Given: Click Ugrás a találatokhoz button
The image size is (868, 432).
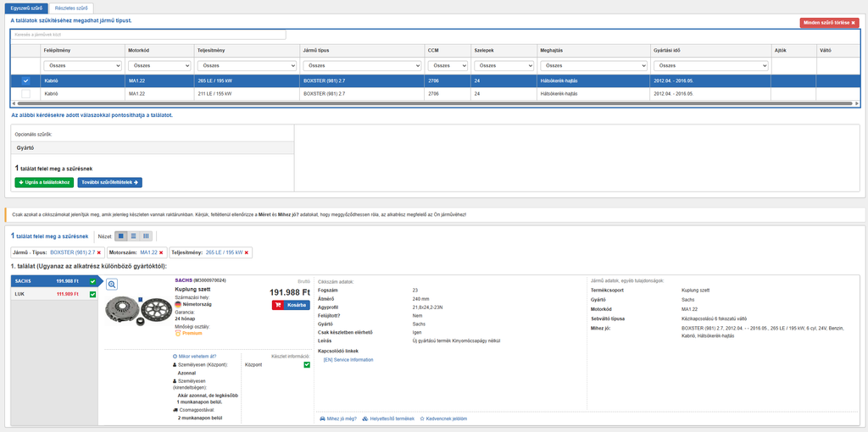Looking at the screenshot, I should (x=44, y=182).
